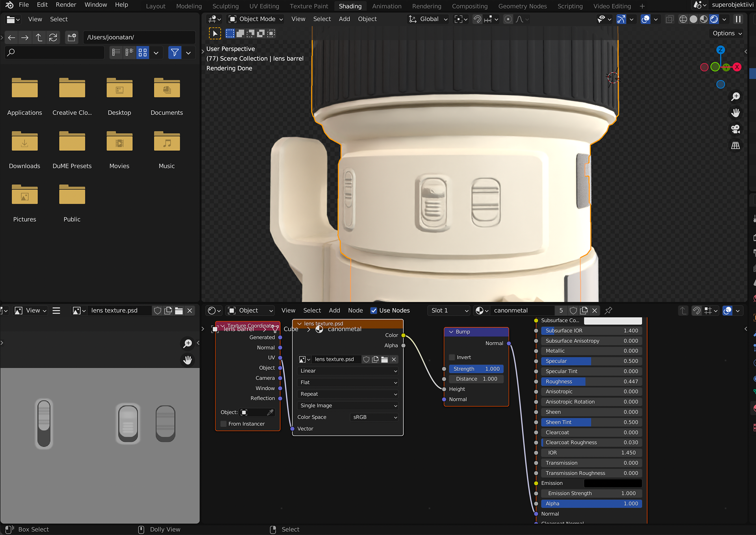Open image editor hamburger menu
The image size is (756, 535).
pyautogui.click(x=56, y=311)
